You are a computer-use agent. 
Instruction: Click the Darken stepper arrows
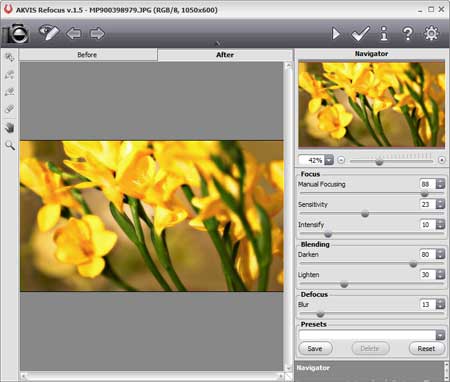coord(440,254)
